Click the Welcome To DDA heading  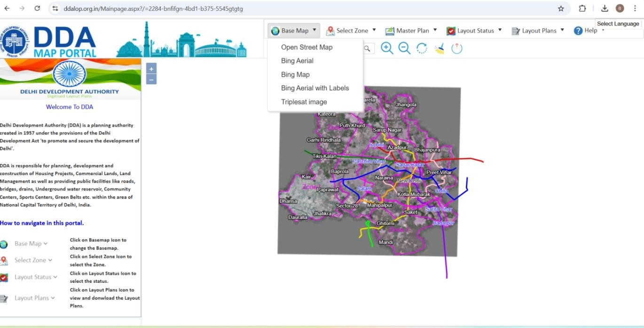70,107
